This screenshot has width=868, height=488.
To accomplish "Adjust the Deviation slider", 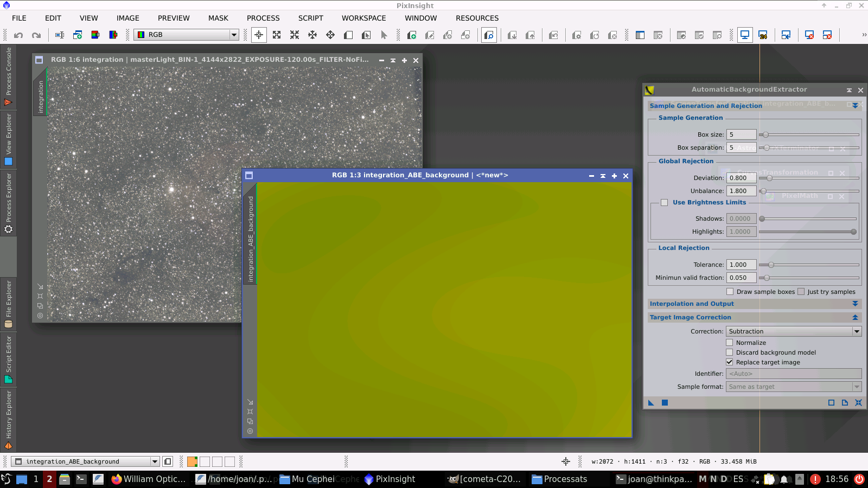I will coord(769,178).
